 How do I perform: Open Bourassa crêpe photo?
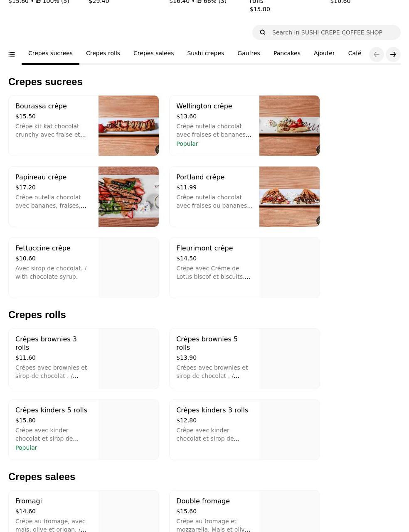pos(128,126)
